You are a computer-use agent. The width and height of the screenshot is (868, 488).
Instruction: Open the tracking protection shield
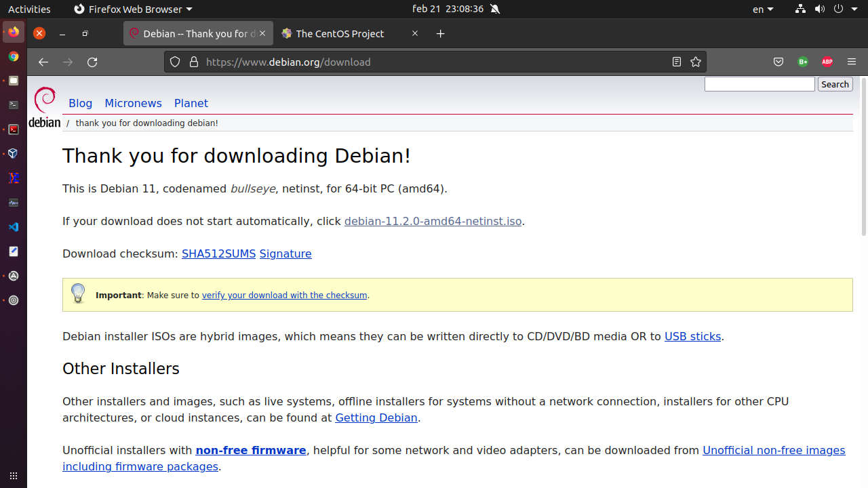pyautogui.click(x=175, y=62)
